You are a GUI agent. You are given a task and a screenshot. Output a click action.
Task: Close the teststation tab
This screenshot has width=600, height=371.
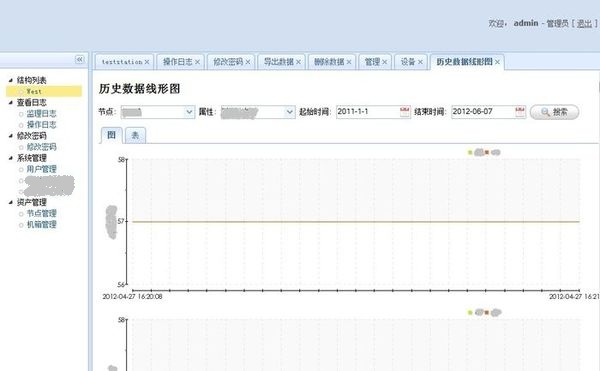pyautogui.click(x=147, y=62)
